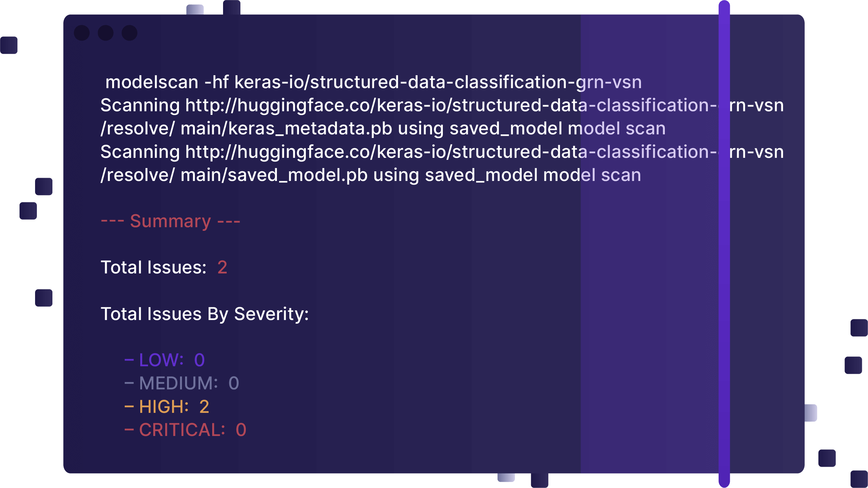Click the middle dot in the terminal title bar
The width and height of the screenshot is (868, 488).
click(106, 33)
